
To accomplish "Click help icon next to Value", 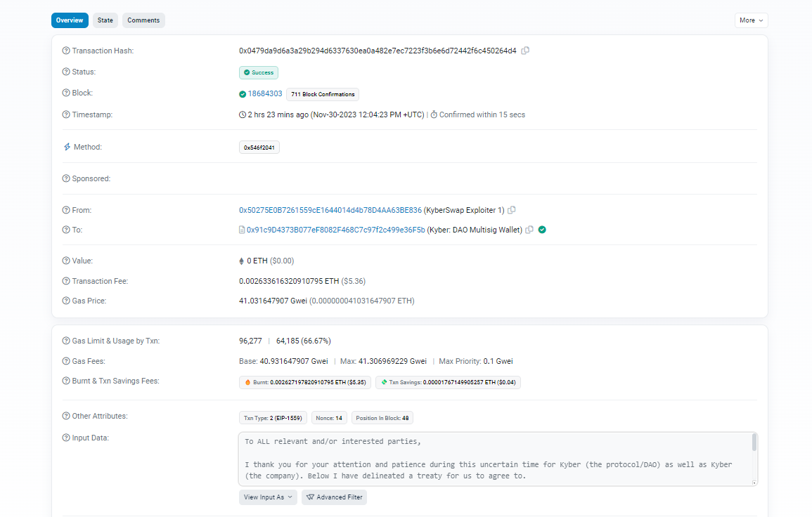I will click(66, 261).
